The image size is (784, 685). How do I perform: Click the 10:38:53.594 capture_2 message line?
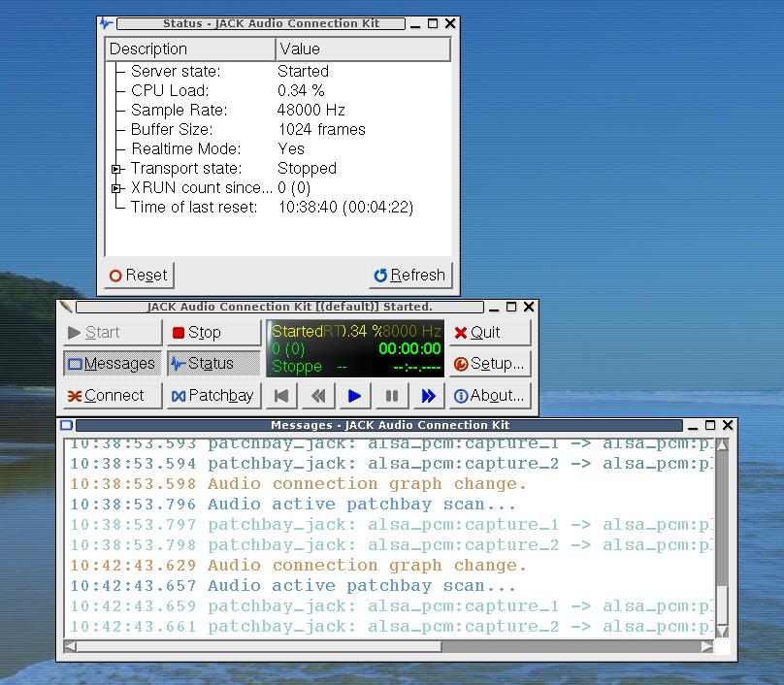pos(391,464)
